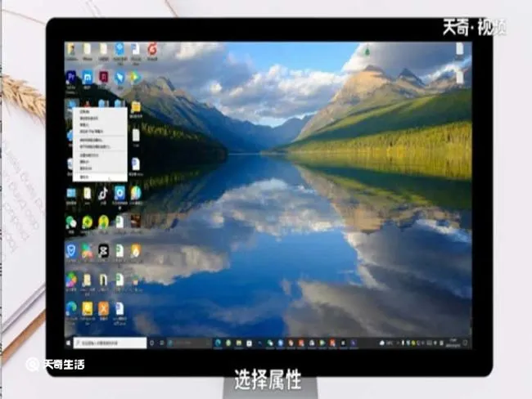This screenshot has width=532, height=399.
Task: Open the yellow folder next to context menu
Action: click(136, 107)
